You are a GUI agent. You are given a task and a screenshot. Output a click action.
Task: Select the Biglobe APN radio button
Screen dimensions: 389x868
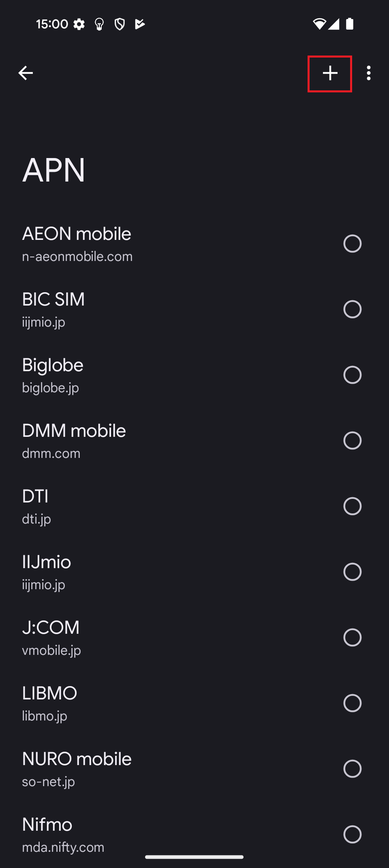click(352, 375)
